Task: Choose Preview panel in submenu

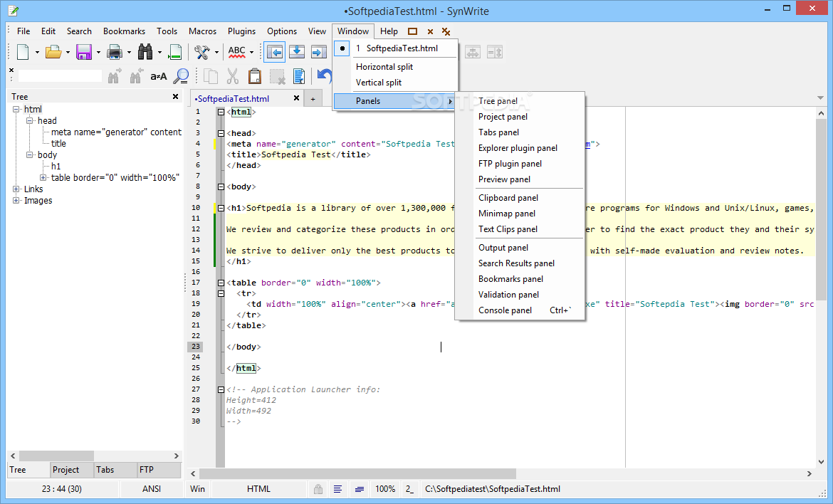Action: (x=520, y=179)
